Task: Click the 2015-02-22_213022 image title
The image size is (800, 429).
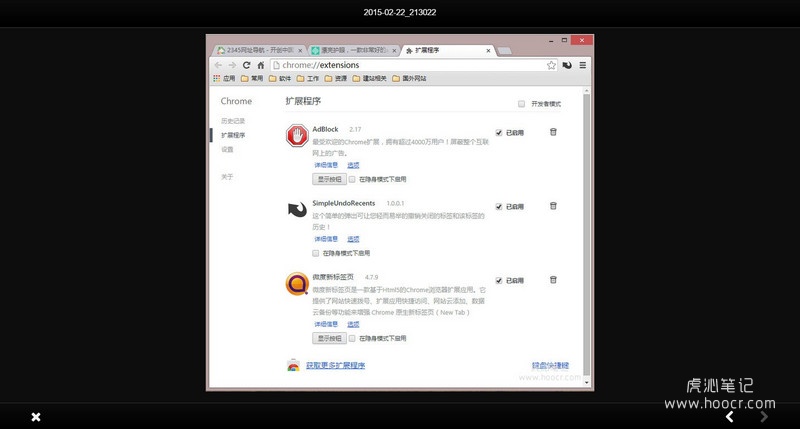Action: coord(399,12)
